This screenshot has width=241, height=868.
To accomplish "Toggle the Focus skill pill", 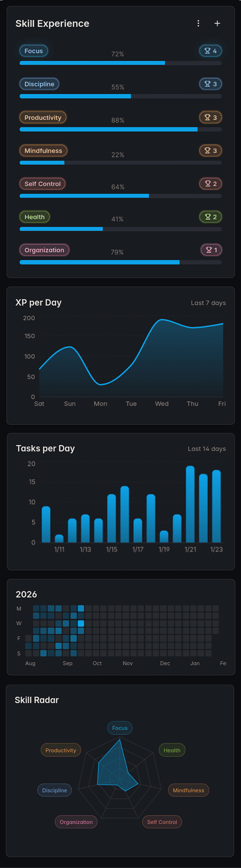I will (34, 51).
